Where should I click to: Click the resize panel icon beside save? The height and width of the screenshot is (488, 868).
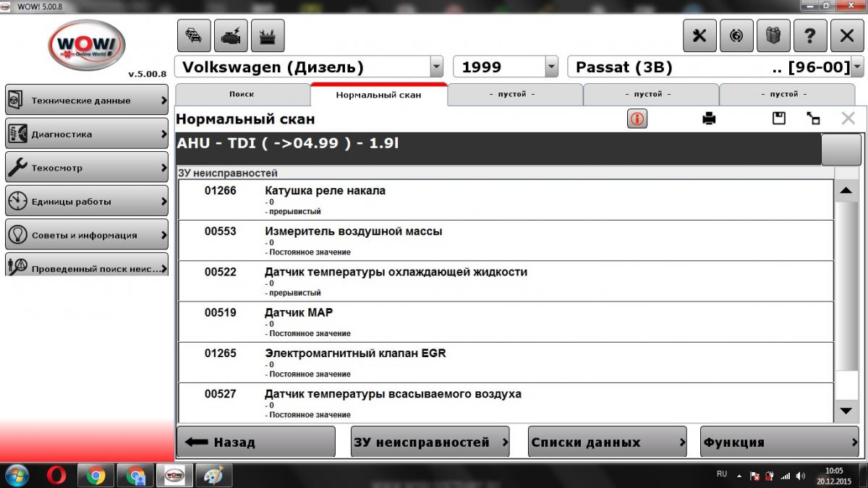(813, 119)
